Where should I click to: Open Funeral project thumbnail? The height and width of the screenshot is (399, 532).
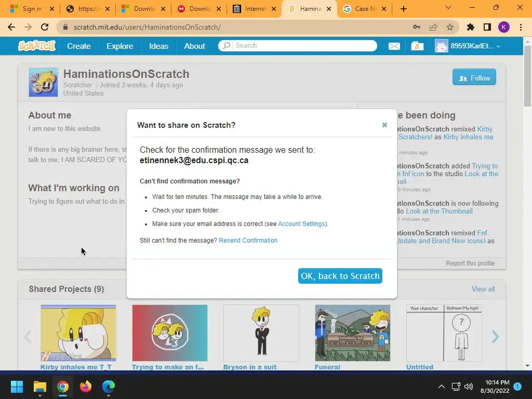coord(353,333)
